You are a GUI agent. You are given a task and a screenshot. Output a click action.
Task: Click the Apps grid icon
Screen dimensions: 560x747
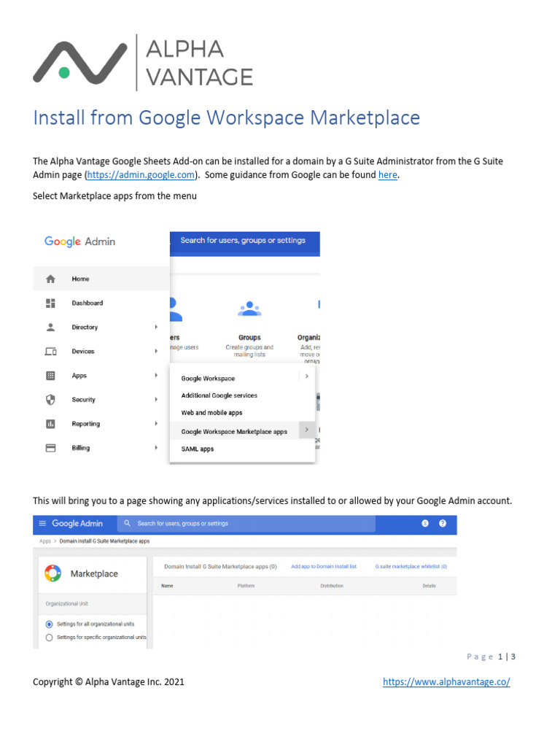pos(50,376)
